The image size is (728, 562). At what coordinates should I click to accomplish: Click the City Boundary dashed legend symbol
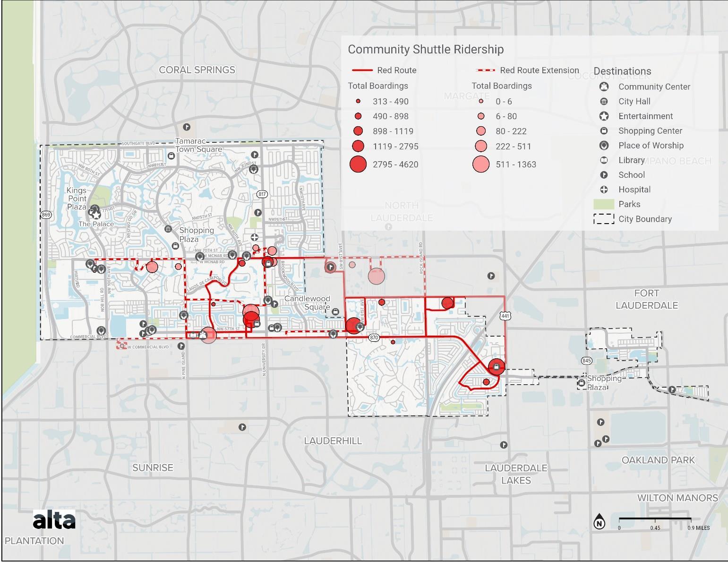pos(604,219)
